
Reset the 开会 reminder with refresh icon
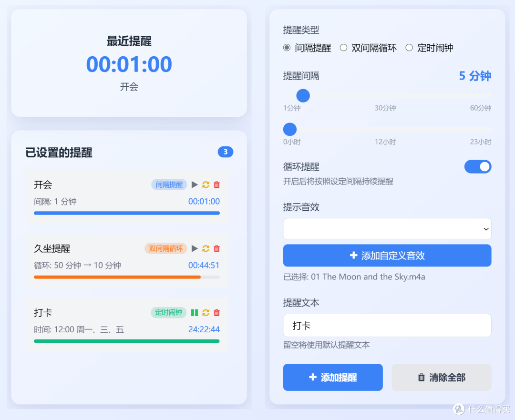[x=206, y=184]
